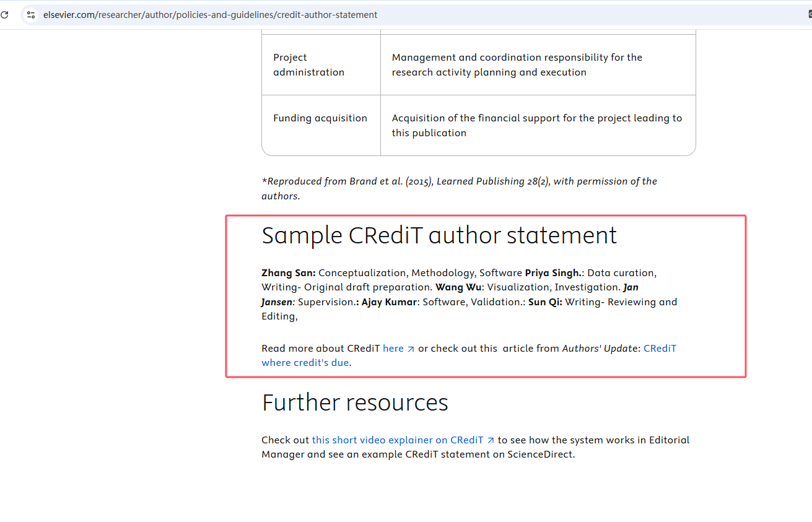Screen dimensions: 812x522
Task: Select the 'Sample CRediT author statement' heading
Action: tap(439, 235)
